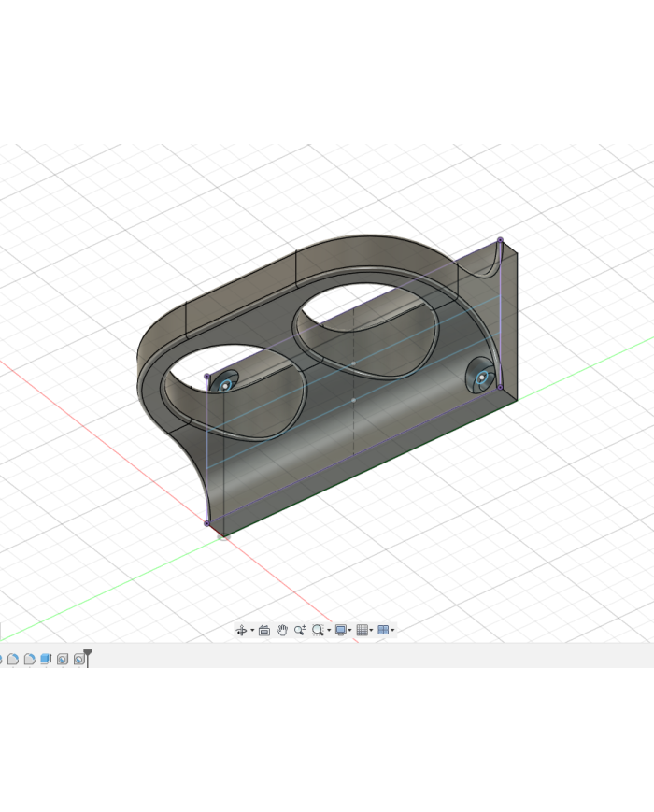Open the Orbit type dropdown arrow
This screenshot has width=654, height=812.
tap(252, 631)
